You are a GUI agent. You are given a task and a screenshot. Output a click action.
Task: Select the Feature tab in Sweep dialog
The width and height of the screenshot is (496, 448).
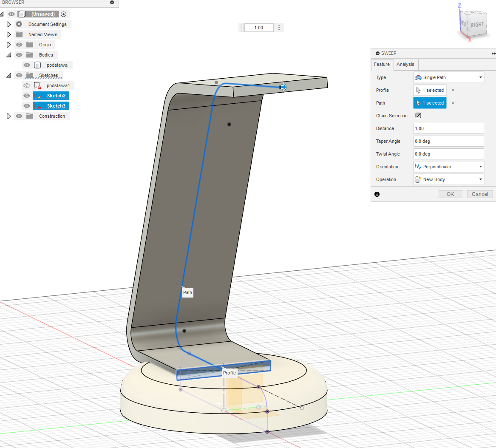pos(382,65)
